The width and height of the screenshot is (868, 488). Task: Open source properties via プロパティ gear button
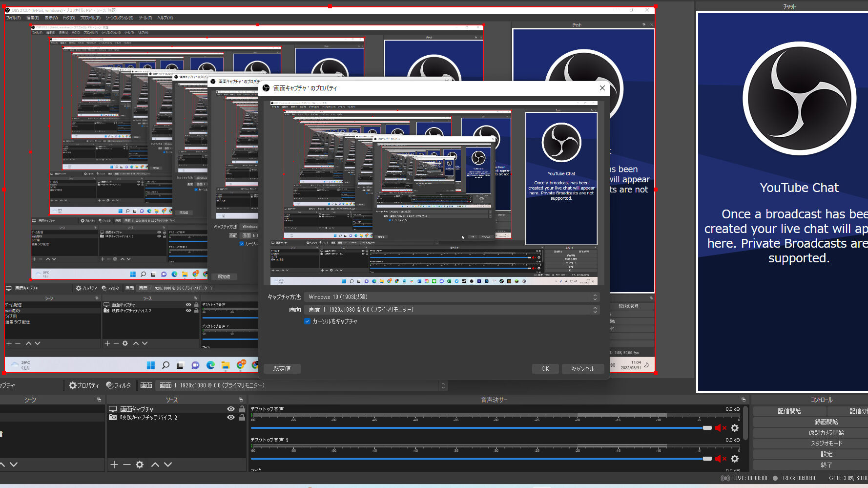(83, 385)
